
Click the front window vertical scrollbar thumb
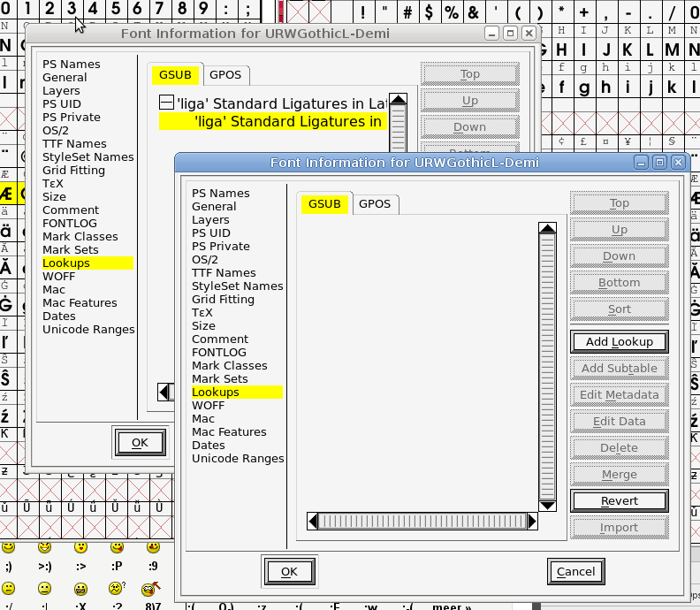coord(547,367)
